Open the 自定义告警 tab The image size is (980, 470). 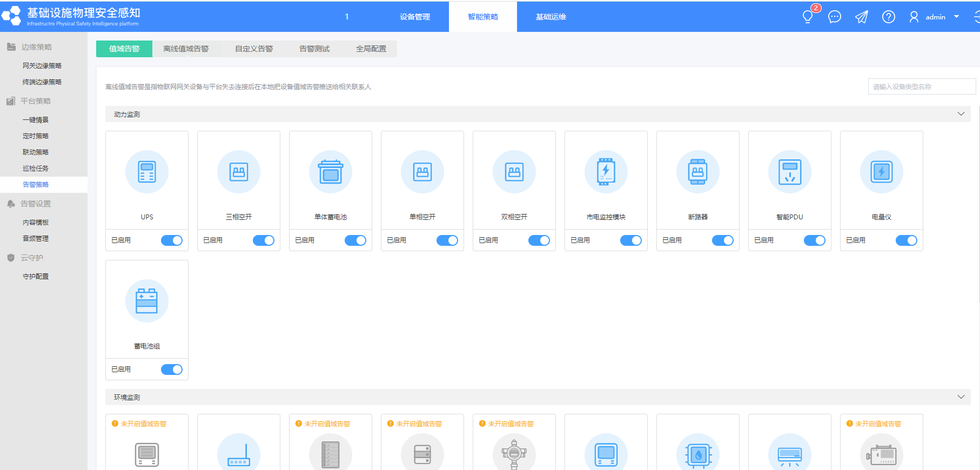click(254, 49)
